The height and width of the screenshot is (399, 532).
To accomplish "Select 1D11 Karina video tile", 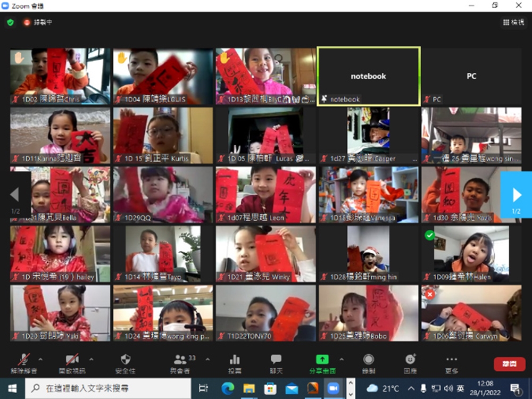I will click(60, 135).
